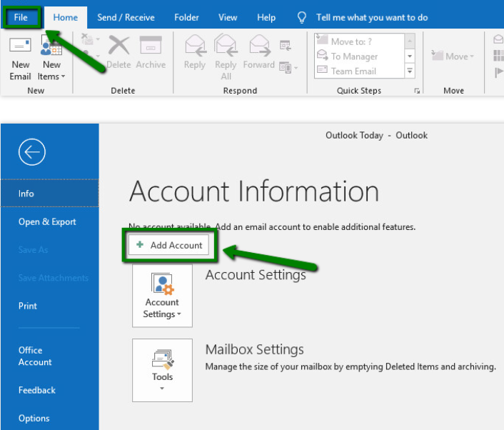The width and height of the screenshot is (504, 430).
Task: Open the More respond actions dropdown
Action: [288, 68]
